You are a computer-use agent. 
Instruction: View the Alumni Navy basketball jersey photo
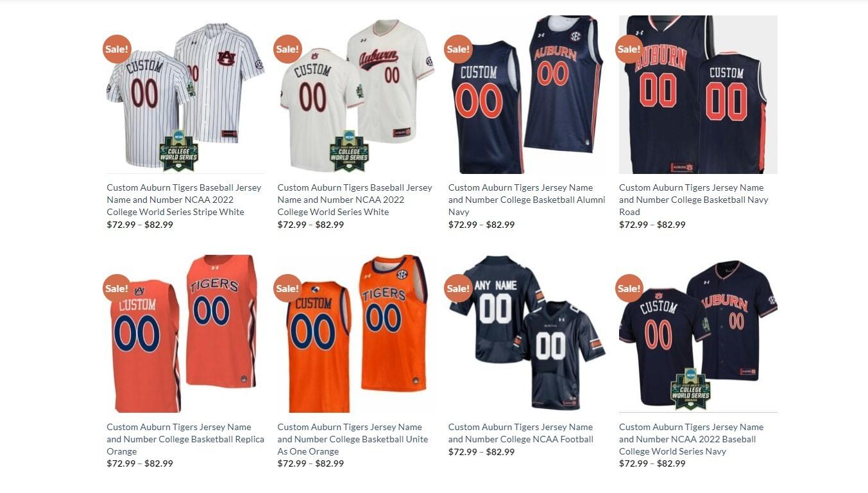click(x=527, y=94)
